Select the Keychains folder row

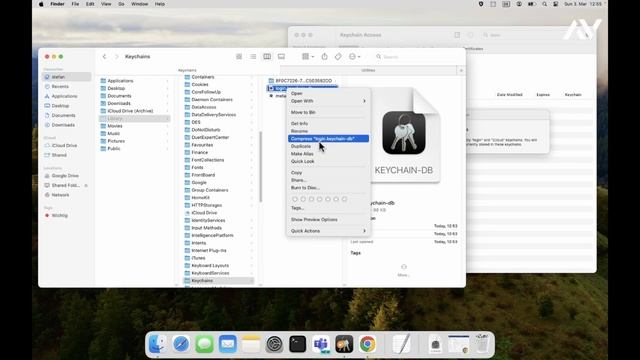point(219,281)
